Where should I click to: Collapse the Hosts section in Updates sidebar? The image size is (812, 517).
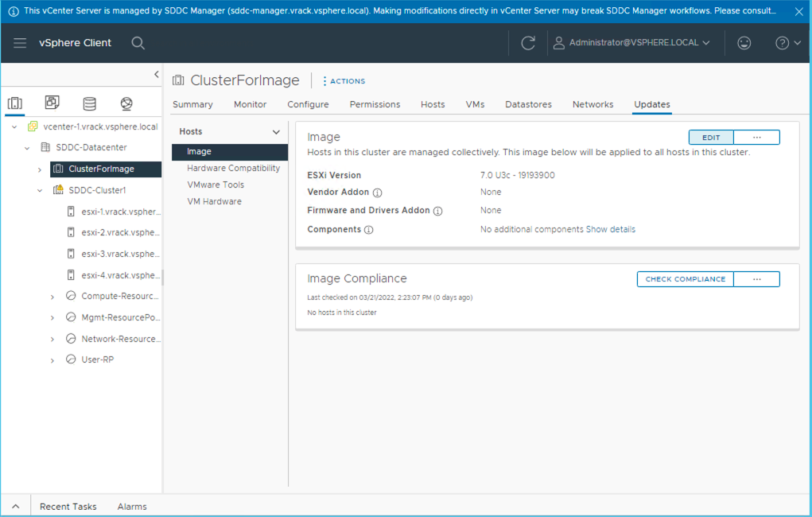pyautogui.click(x=276, y=132)
